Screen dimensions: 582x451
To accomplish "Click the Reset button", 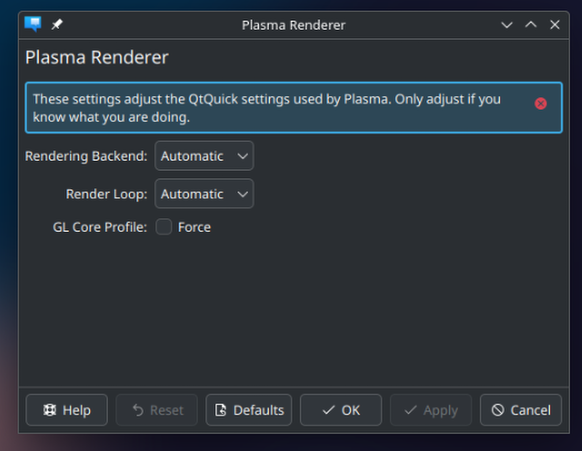I will pos(157,410).
